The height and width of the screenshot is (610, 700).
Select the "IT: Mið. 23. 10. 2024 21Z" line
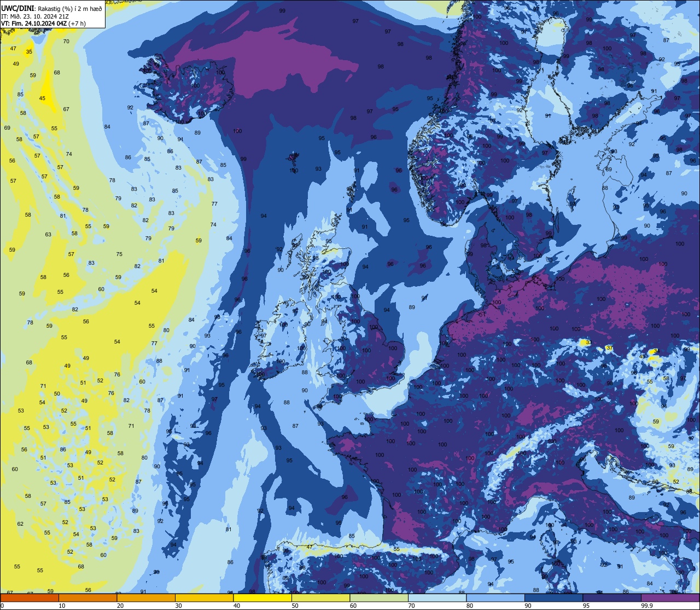coord(36,16)
